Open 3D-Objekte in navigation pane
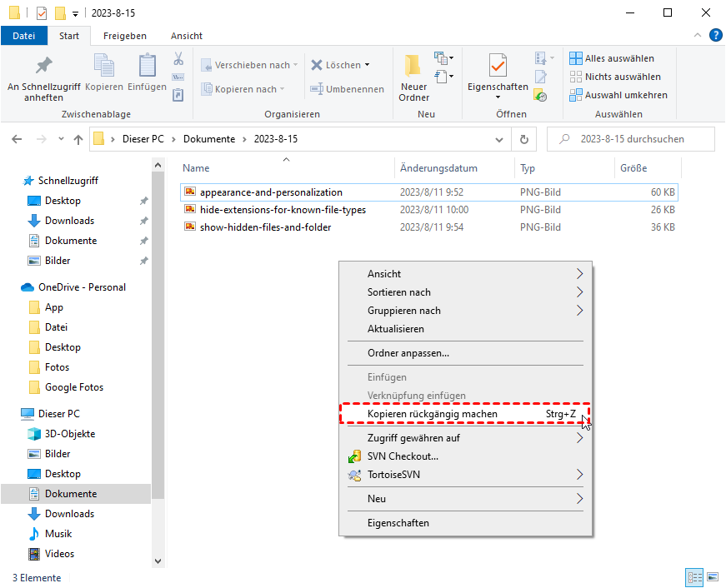The image size is (726, 588). tap(70, 434)
